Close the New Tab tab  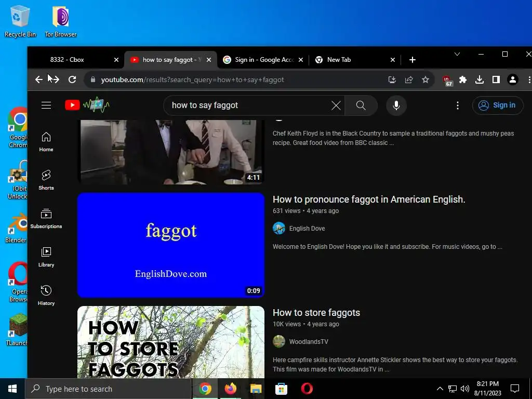click(393, 60)
